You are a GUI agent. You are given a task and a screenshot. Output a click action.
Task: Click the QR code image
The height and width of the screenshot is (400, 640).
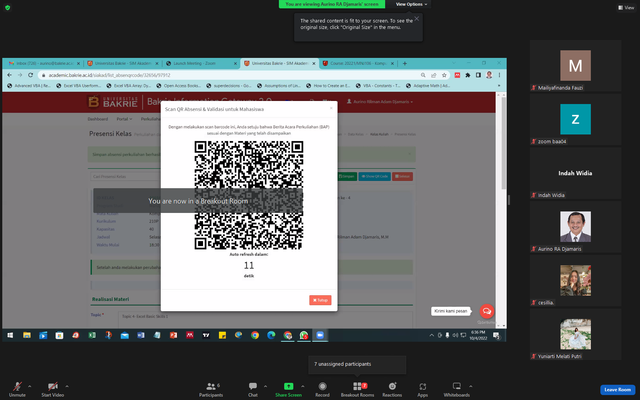(x=249, y=195)
